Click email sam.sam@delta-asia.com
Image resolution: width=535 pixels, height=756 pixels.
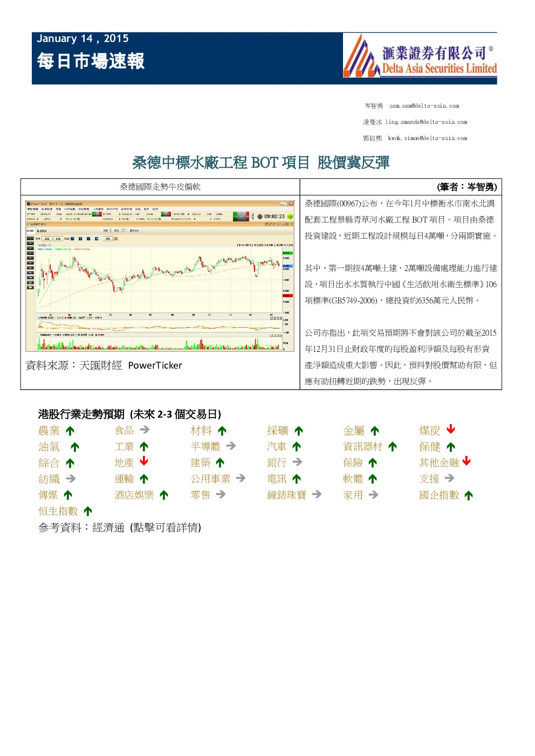tap(424, 106)
